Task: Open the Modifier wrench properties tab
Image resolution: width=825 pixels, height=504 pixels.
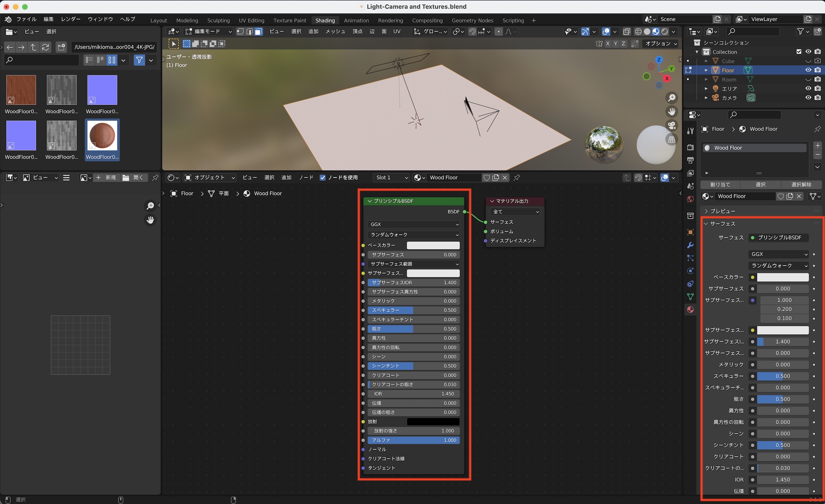Action: coord(691,245)
